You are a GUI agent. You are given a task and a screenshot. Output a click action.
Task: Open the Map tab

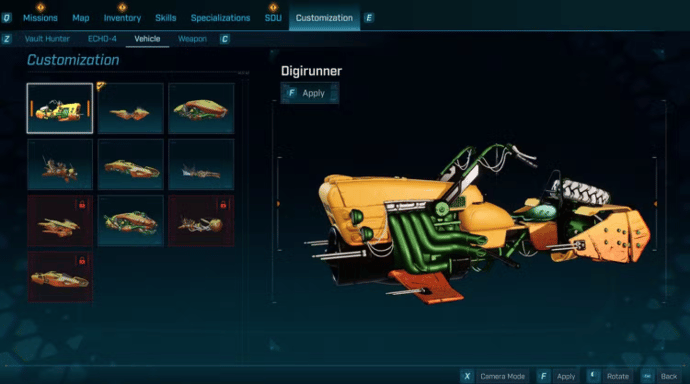coord(81,18)
